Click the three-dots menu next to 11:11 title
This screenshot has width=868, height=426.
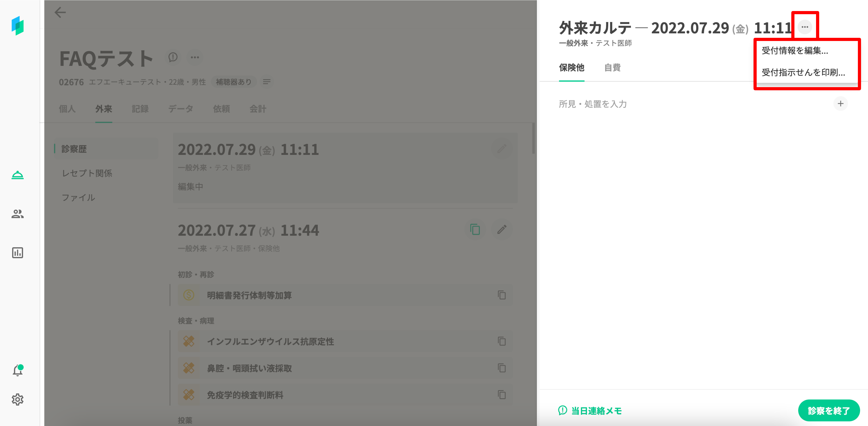(805, 27)
